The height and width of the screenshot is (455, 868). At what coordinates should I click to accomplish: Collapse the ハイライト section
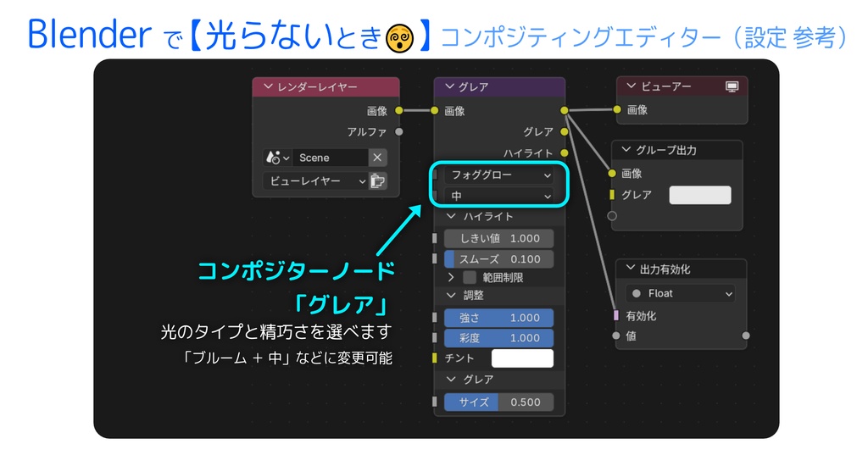pyautogui.click(x=452, y=216)
